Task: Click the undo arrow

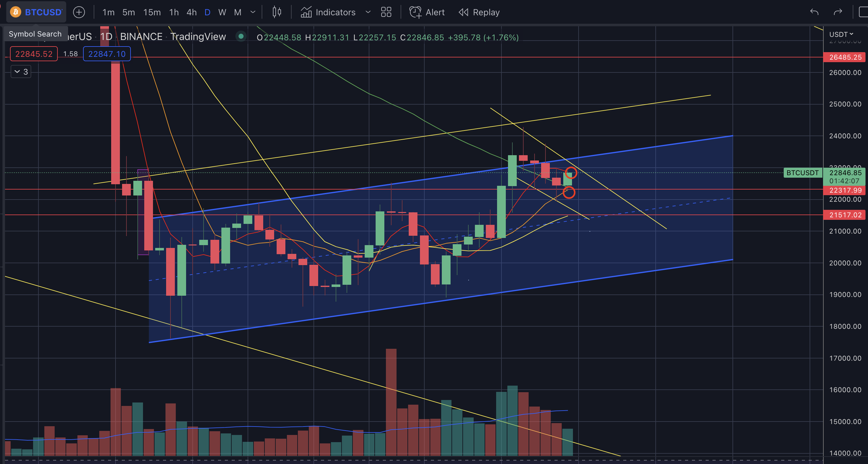Action: pyautogui.click(x=814, y=12)
